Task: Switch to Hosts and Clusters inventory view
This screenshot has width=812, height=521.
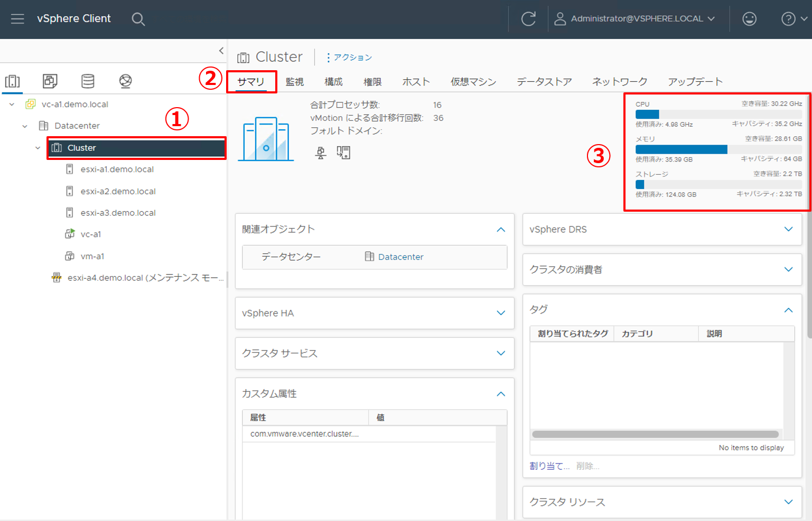Action: pyautogui.click(x=12, y=81)
